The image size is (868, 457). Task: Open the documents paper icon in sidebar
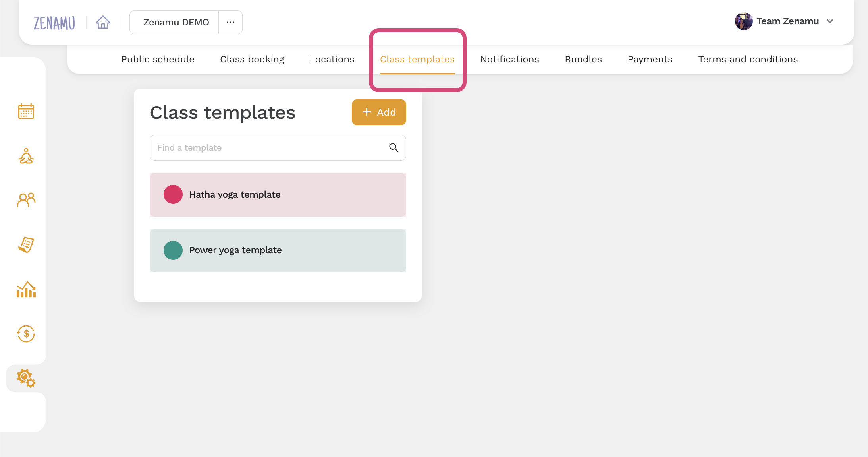(26, 245)
